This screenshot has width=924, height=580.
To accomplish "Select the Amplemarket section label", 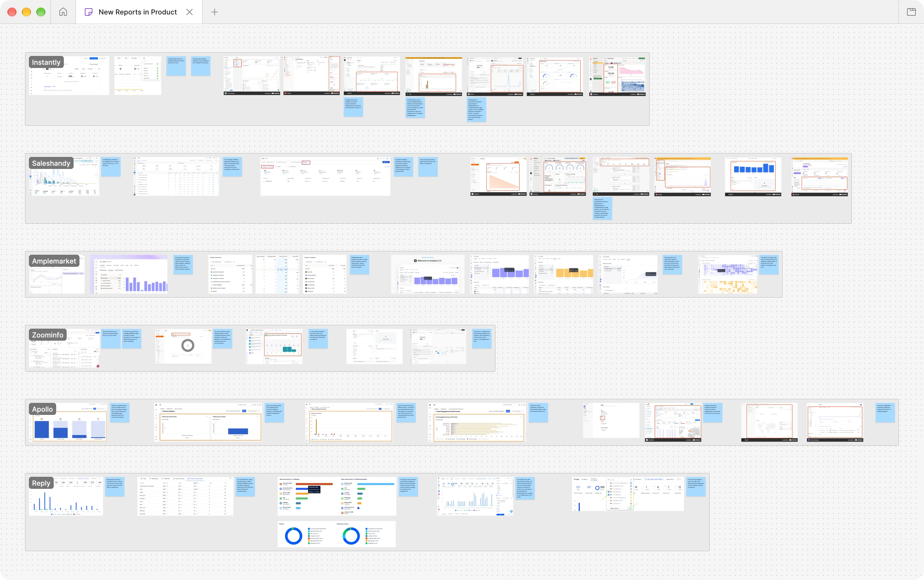I will coord(54,261).
